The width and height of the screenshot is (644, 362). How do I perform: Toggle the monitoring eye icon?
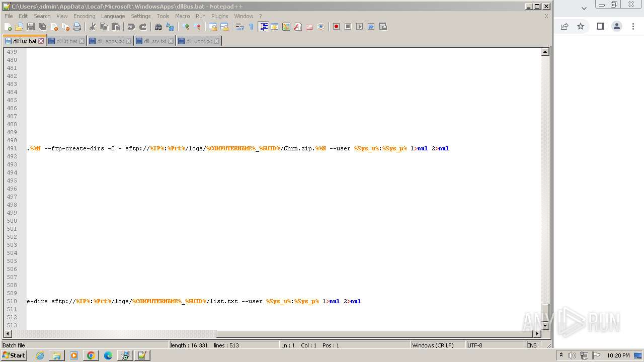coord(321,27)
